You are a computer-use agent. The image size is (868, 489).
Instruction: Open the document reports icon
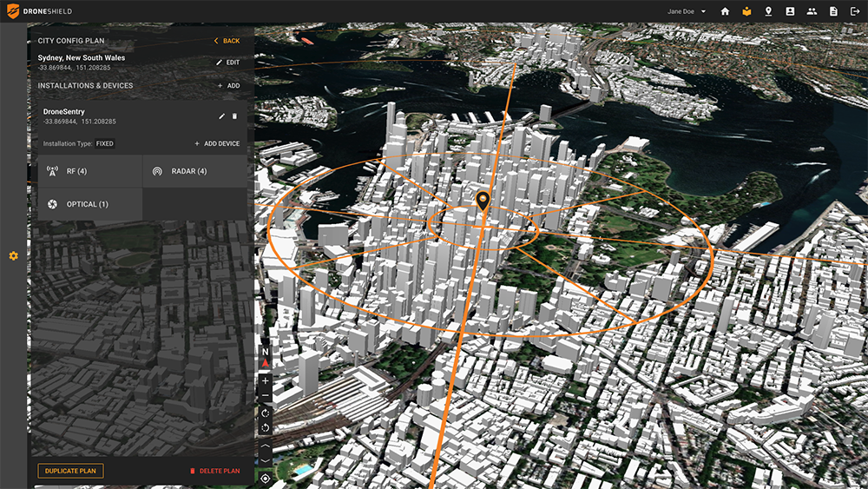pyautogui.click(x=833, y=11)
